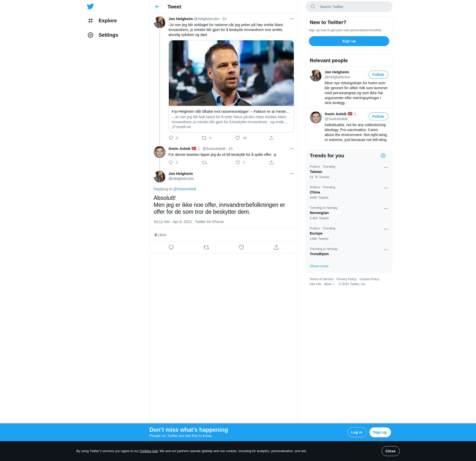Click Show more under trends
Screen dimensions: 476x461
tap(319, 266)
